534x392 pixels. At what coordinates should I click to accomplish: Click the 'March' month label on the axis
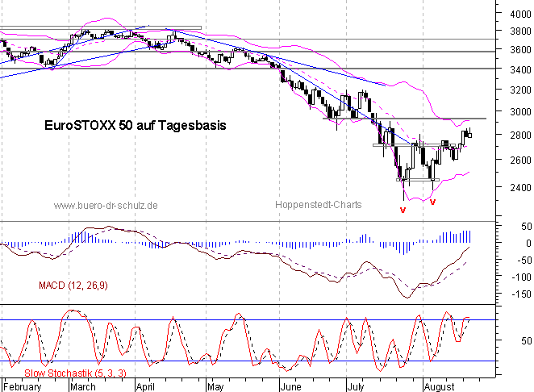tap(83, 387)
